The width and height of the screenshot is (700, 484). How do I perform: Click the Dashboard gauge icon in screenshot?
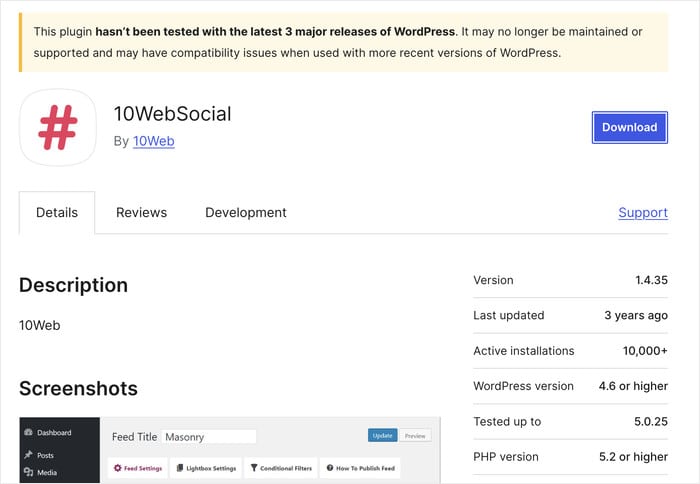(29, 432)
